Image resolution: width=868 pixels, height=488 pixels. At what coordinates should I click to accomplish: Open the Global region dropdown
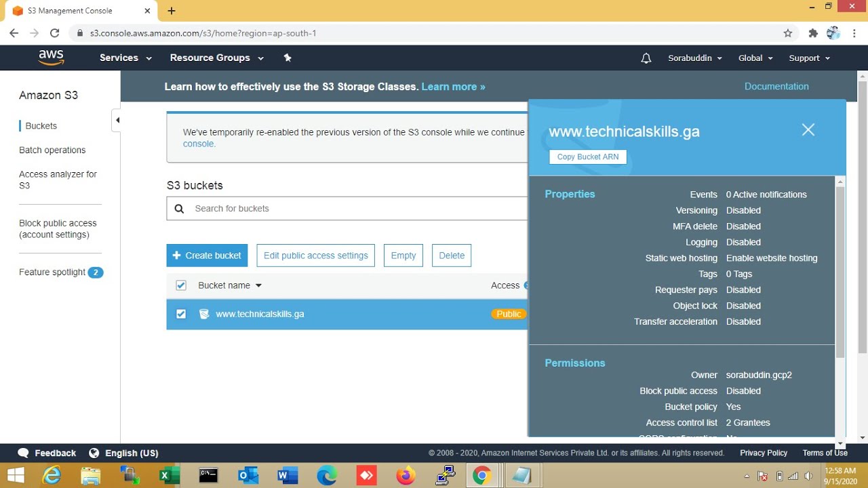coord(755,58)
